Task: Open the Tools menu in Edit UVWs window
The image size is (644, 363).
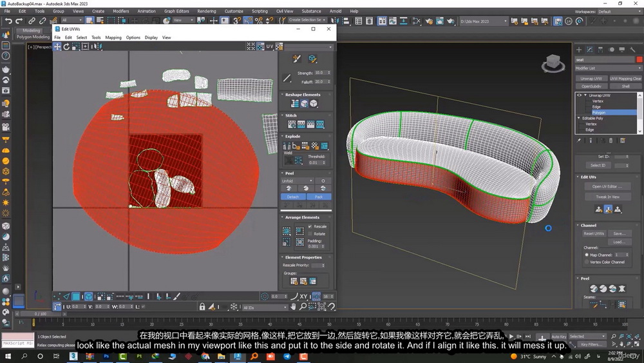Action: (x=96, y=37)
